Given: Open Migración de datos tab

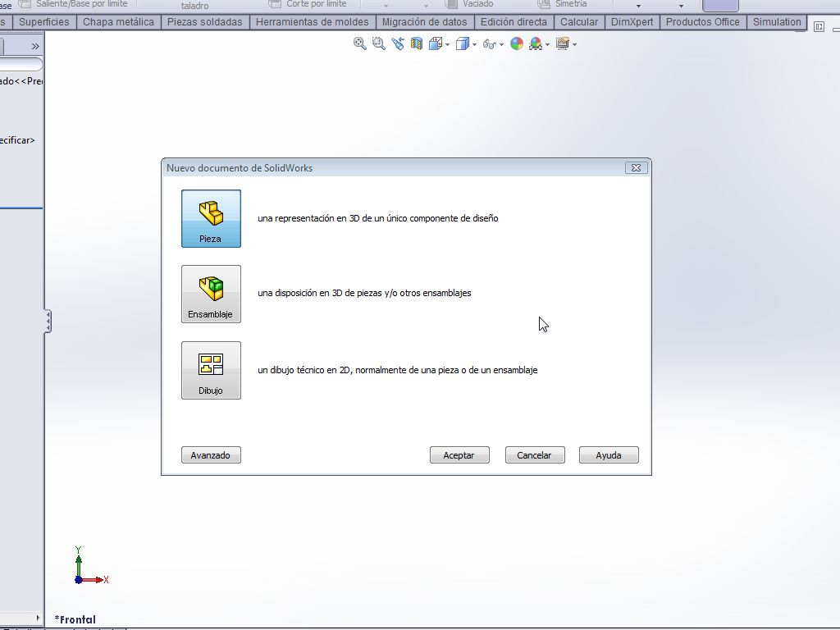Looking at the screenshot, I should coord(424,22).
